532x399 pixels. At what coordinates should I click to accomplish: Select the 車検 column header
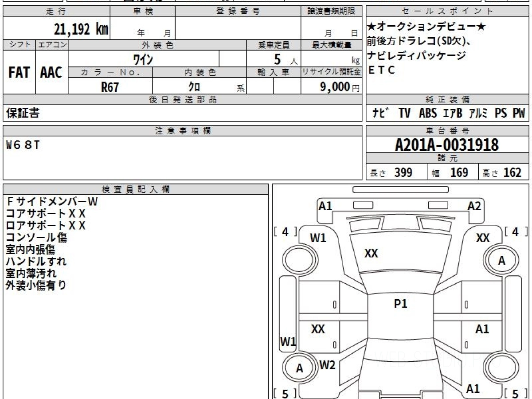[x=143, y=12]
